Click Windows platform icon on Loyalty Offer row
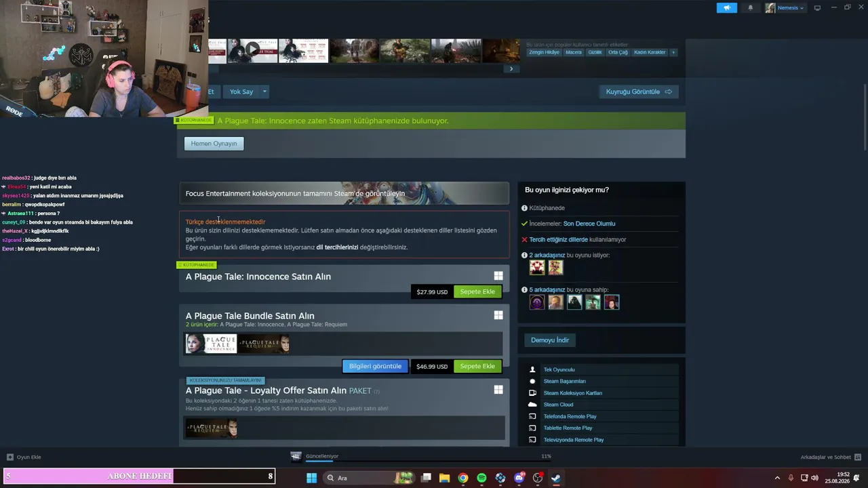This screenshot has width=868, height=488. click(498, 390)
